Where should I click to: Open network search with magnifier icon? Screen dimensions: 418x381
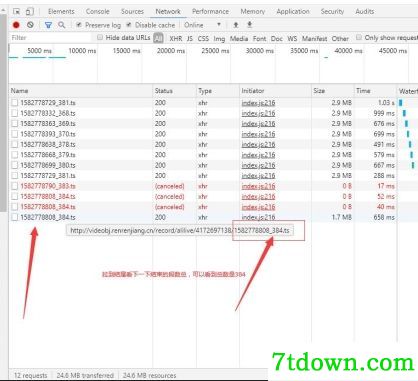click(x=62, y=25)
